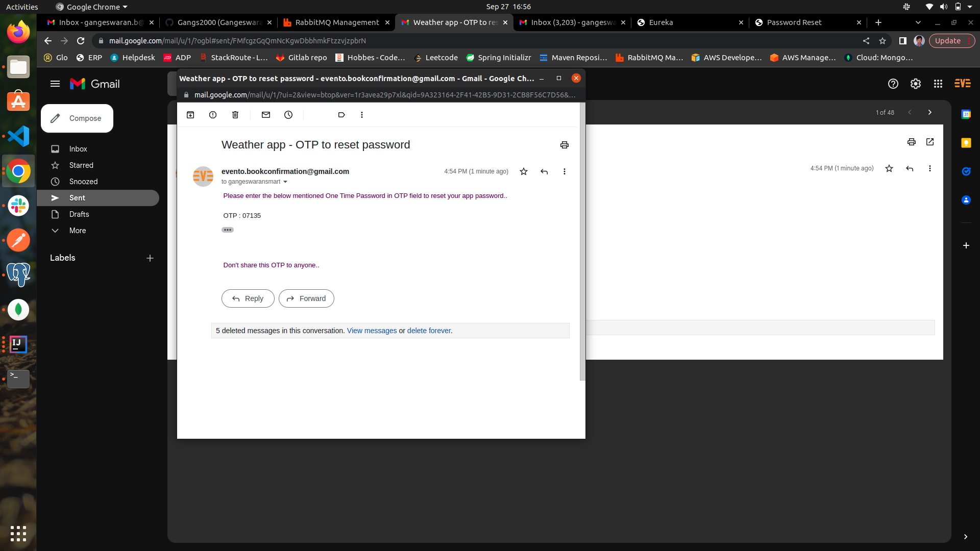The width and height of the screenshot is (980, 551).
Task: Click reply arrow next to popup star
Action: pos(544,171)
